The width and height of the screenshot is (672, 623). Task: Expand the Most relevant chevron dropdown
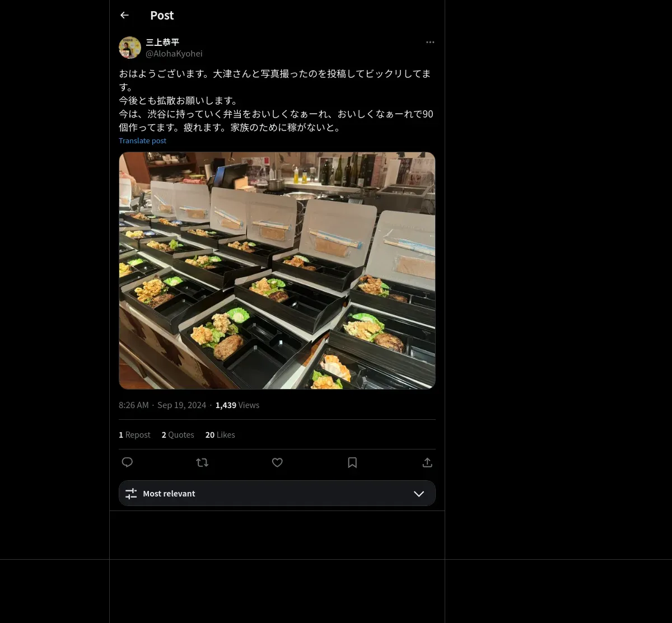click(419, 494)
